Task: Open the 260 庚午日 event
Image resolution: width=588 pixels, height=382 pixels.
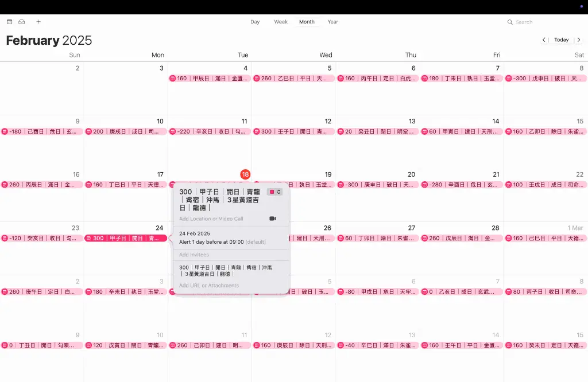Action: [x=41, y=292]
